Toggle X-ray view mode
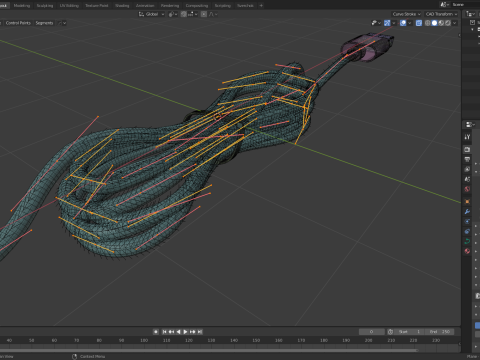 [x=419, y=23]
